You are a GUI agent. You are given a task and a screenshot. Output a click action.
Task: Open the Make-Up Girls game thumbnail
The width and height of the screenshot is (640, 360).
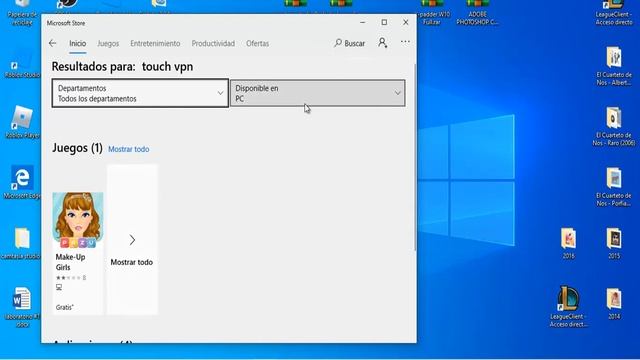click(x=78, y=220)
